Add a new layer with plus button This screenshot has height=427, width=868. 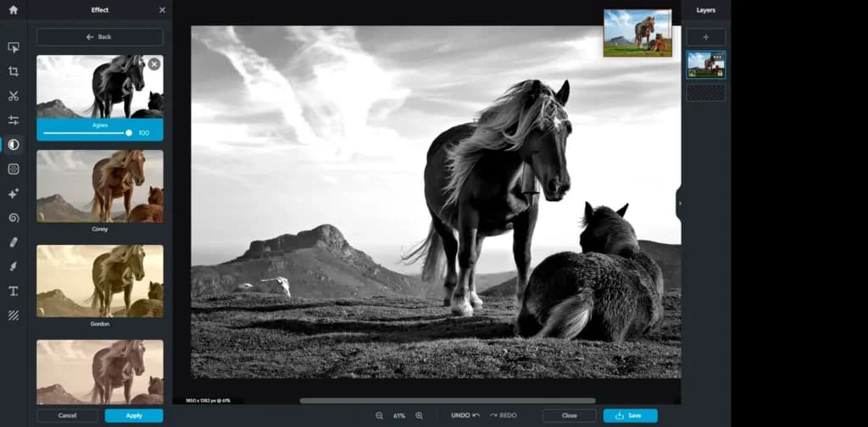706,37
